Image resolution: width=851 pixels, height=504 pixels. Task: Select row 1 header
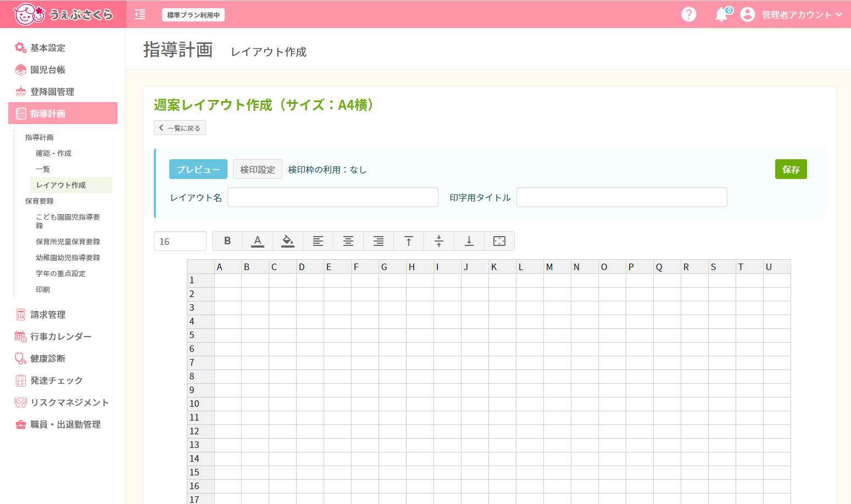(201, 281)
